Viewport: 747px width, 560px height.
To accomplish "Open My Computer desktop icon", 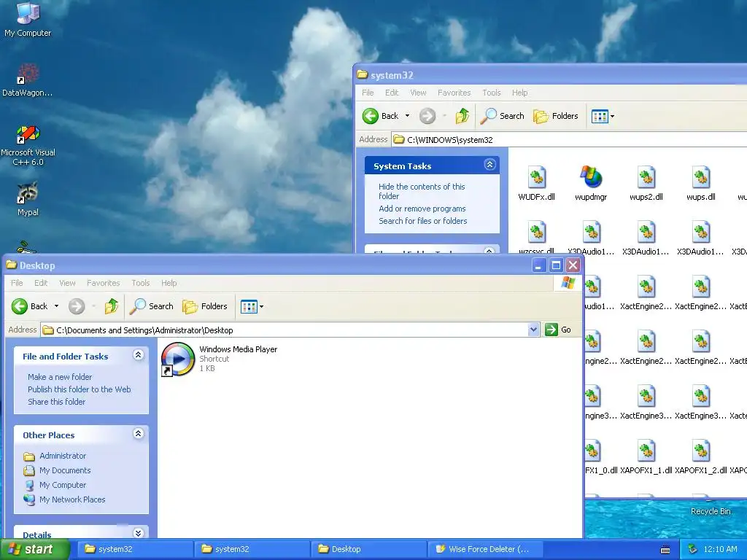I will pyautogui.click(x=28, y=20).
